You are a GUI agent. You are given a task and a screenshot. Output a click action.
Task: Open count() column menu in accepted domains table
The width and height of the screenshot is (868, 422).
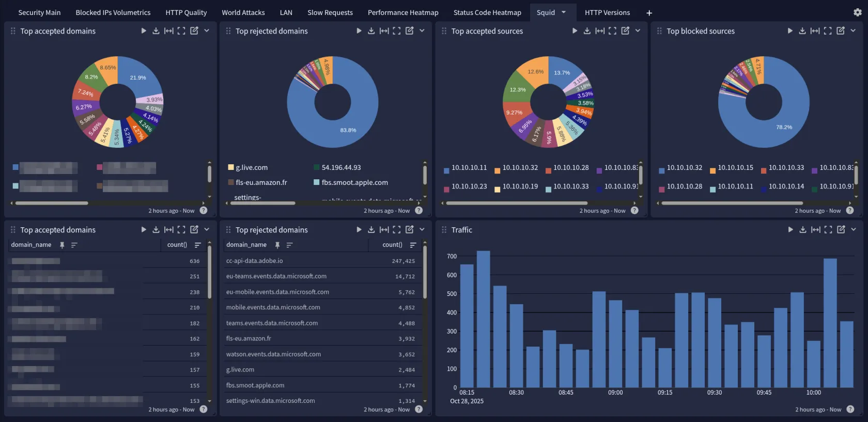[197, 245]
